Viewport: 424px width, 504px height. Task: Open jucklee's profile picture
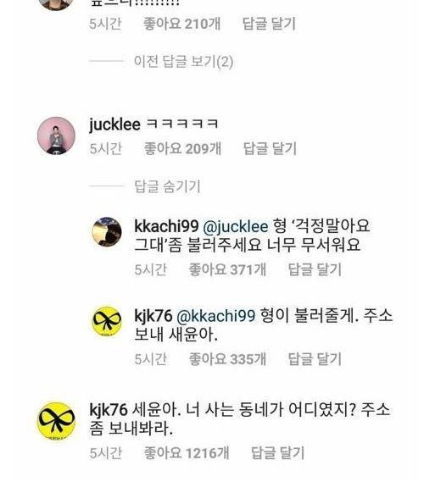pyautogui.click(x=56, y=136)
